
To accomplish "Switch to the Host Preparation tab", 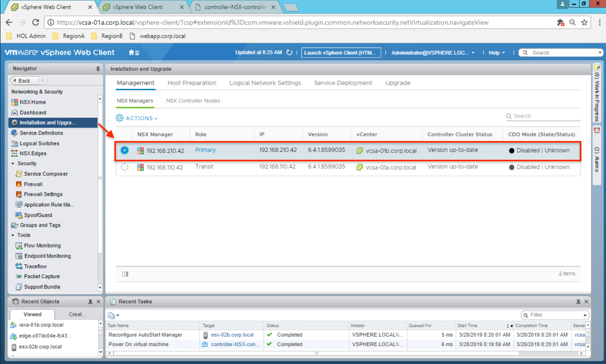I will pyautogui.click(x=192, y=83).
